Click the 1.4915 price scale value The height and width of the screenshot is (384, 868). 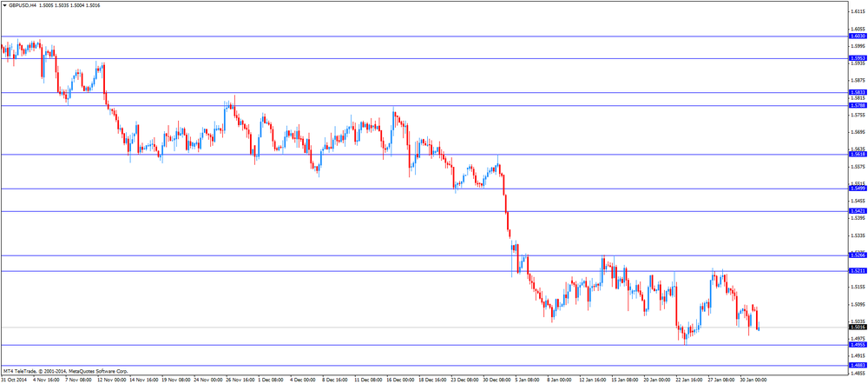(x=858, y=355)
